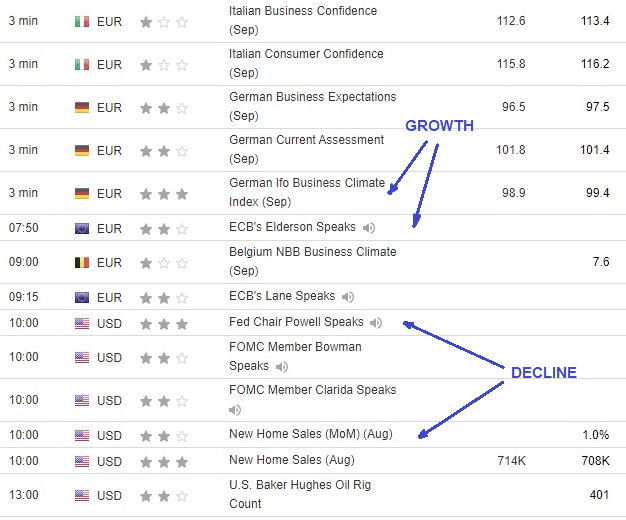626x520 pixels.
Task: Click star rating of Italian Consumer Confidence
Action: coord(164,65)
